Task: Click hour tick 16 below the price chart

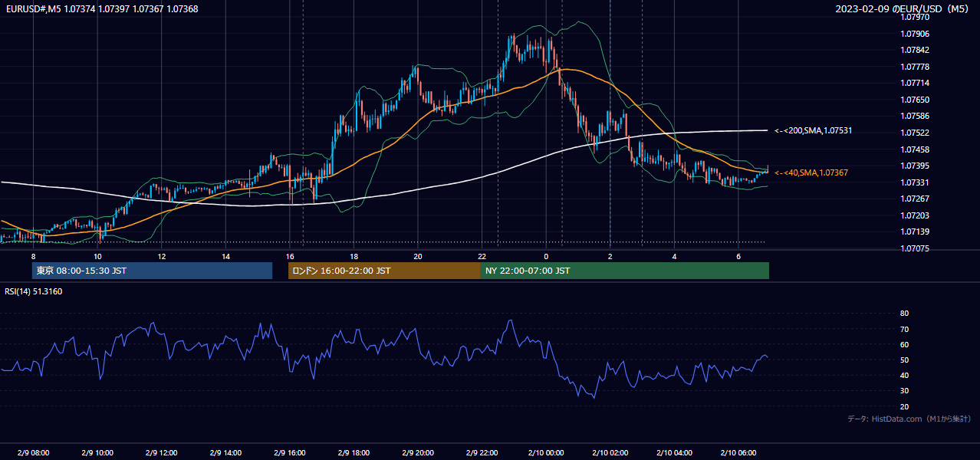Action: pos(290,256)
